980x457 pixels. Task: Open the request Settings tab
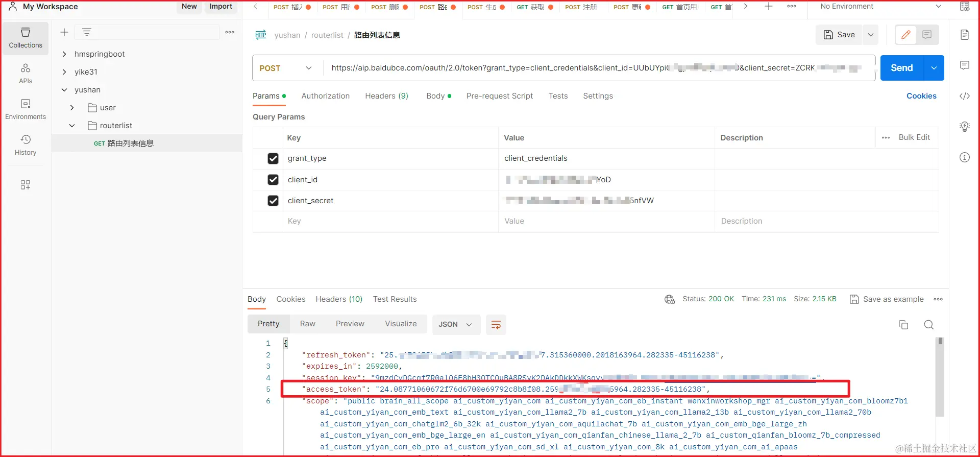[x=598, y=96]
